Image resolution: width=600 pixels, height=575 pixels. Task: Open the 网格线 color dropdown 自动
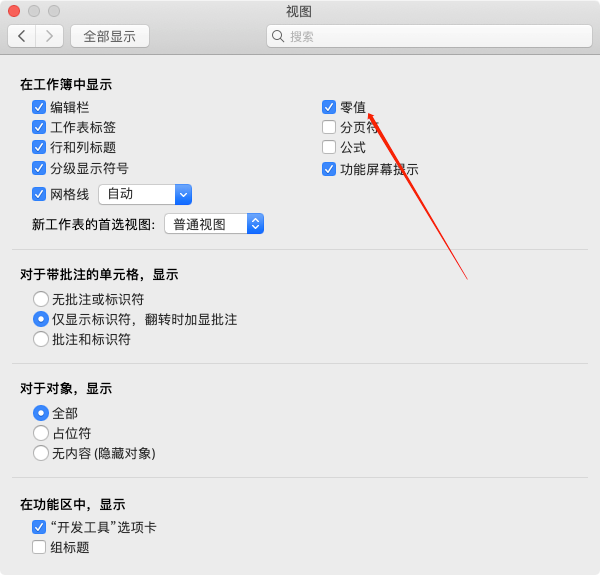pos(145,194)
